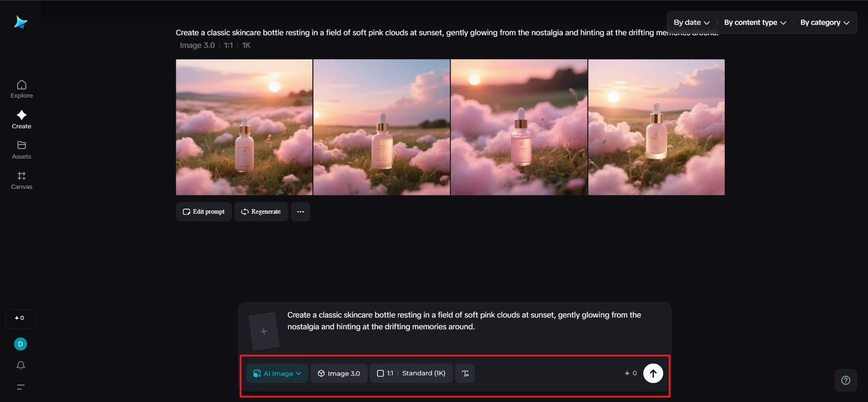This screenshot has height=402, width=868.
Task: Open the Canvas workspace
Action: click(x=21, y=180)
